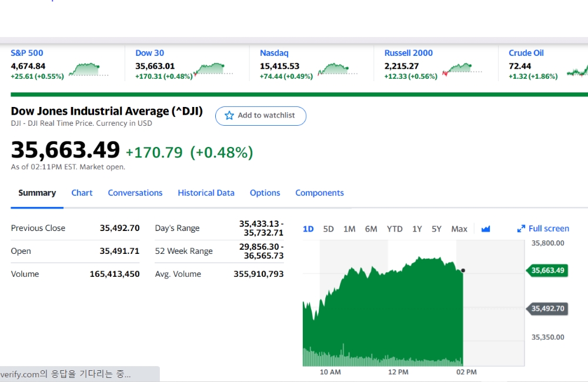
Task: Click the current price dot on chart line
Action: (x=463, y=270)
